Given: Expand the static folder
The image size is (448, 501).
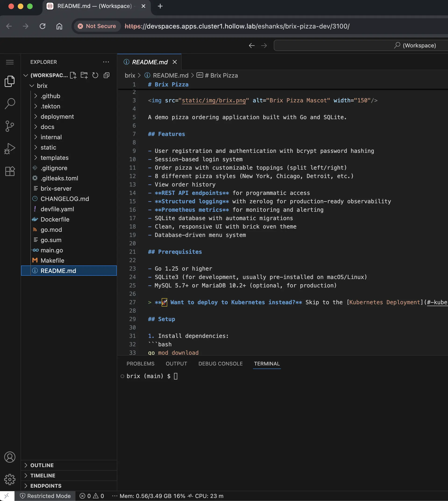Looking at the screenshot, I should tap(69, 147).
